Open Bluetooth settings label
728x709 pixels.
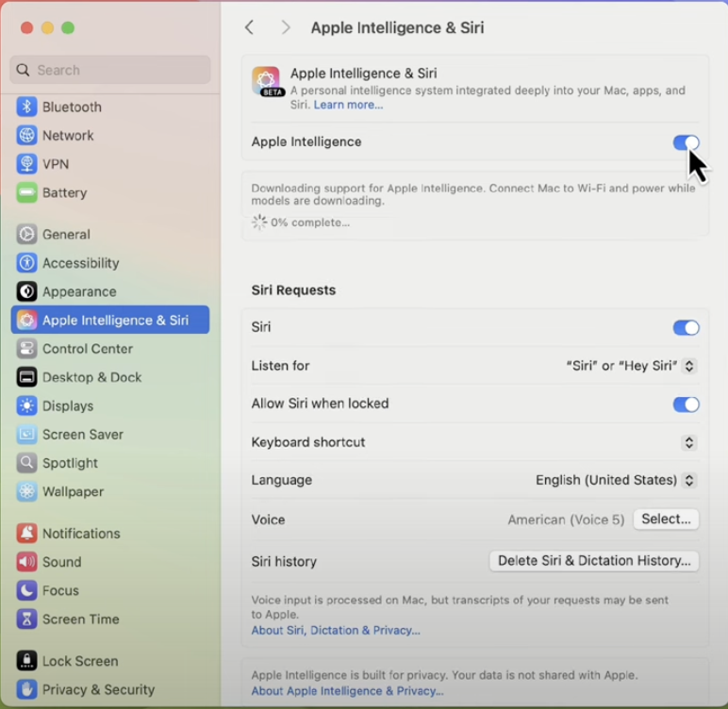(72, 107)
